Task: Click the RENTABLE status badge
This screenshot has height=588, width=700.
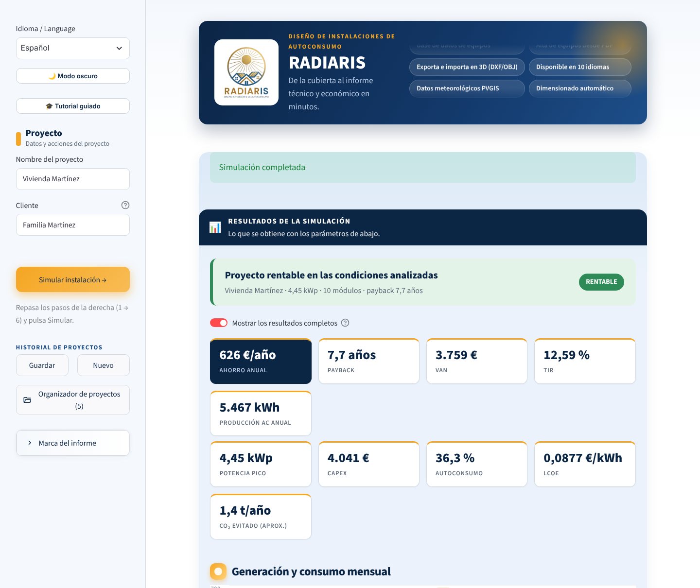Action: [x=601, y=282]
